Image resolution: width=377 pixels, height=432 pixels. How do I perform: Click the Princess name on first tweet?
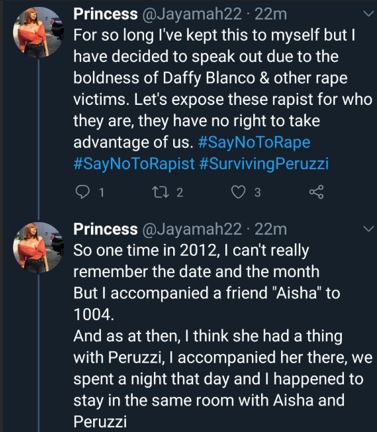point(105,14)
